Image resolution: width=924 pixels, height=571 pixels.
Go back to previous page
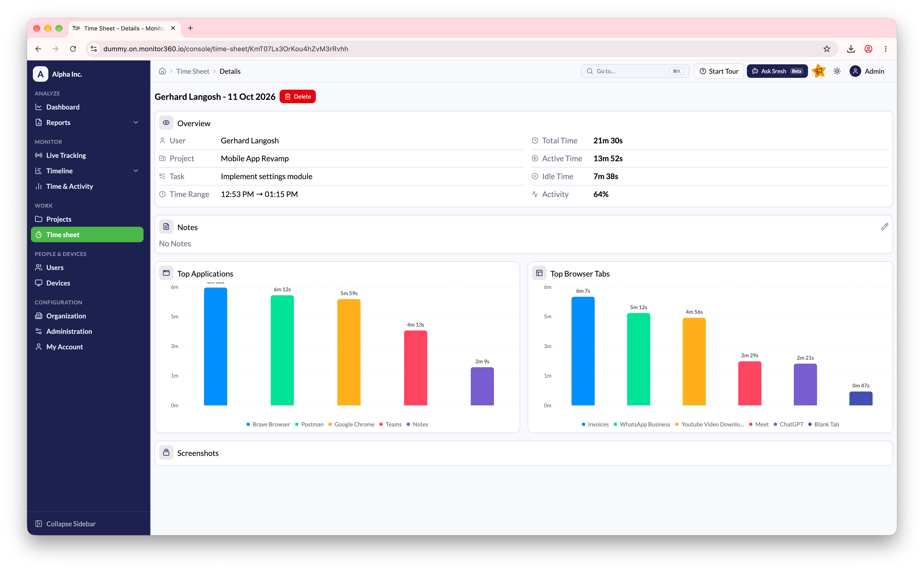point(38,49)
